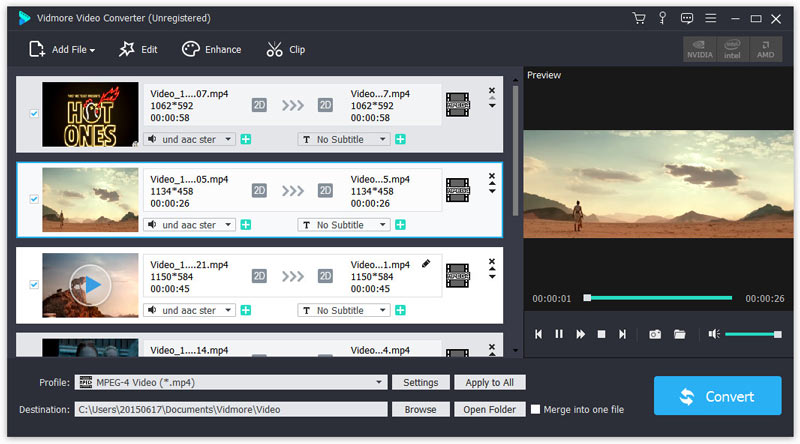Screen dimensions: 800x444
Task: Enable Merge into one file
Action: (x=537, y=409)
